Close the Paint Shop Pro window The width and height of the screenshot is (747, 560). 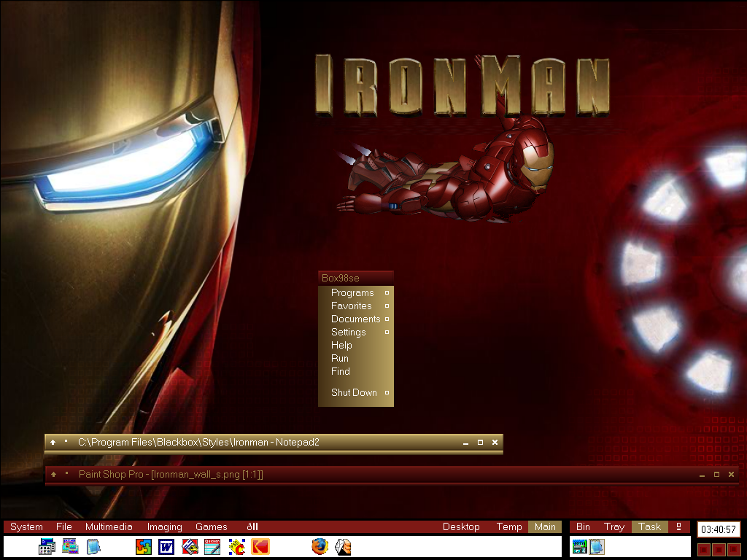(731, 474)
